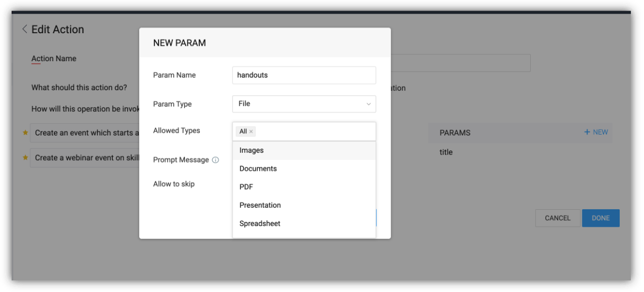Screen dimensions: 644x292
Task: Click the Param Name input field
Action: 304,75
